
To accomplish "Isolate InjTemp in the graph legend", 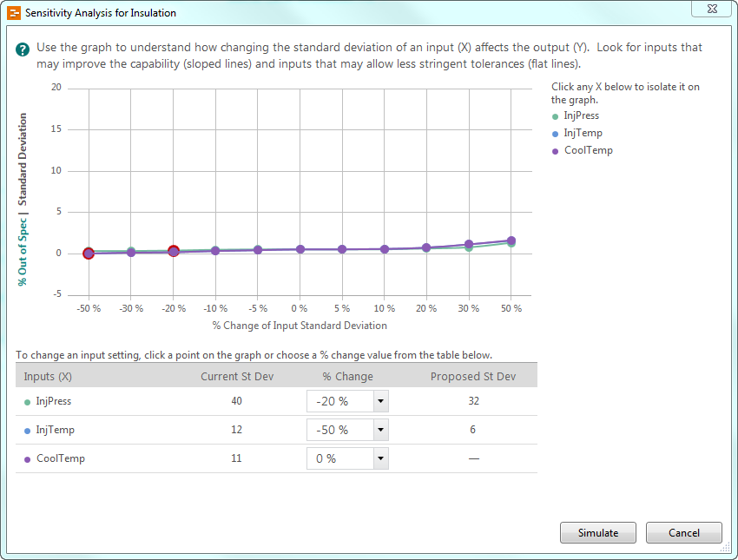I will click(583, 133).
